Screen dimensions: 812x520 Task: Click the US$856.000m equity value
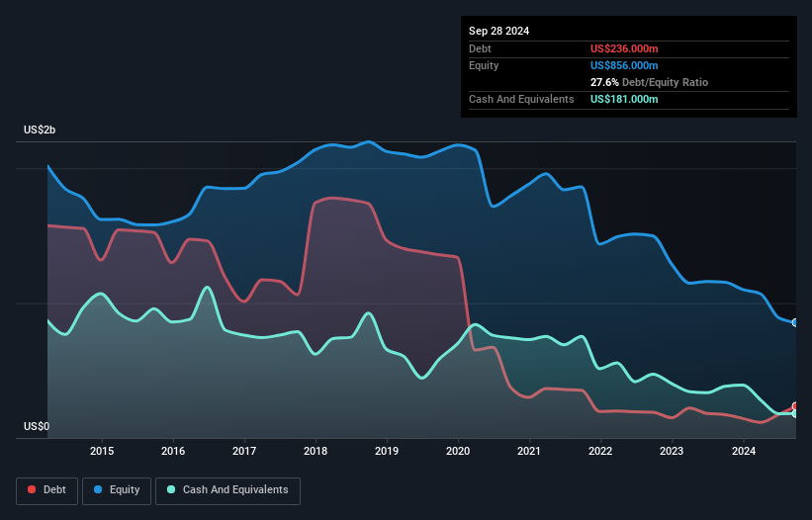click(624, 65)
